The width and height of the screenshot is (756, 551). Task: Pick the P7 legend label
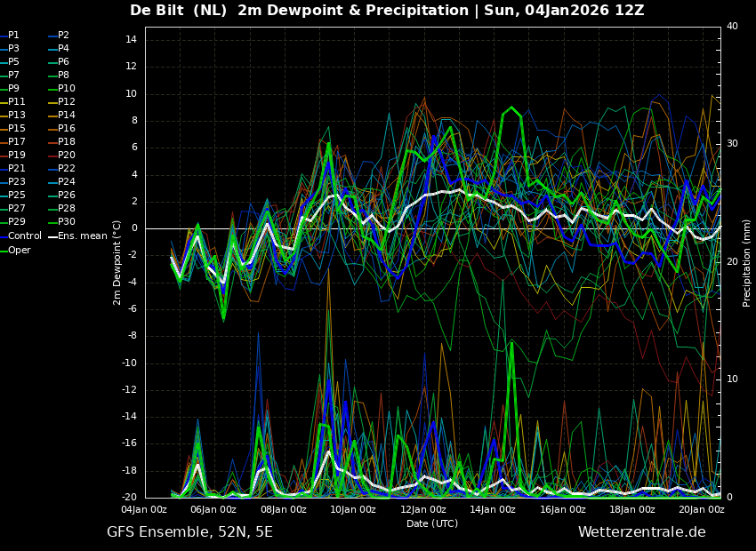pos(13,76)
